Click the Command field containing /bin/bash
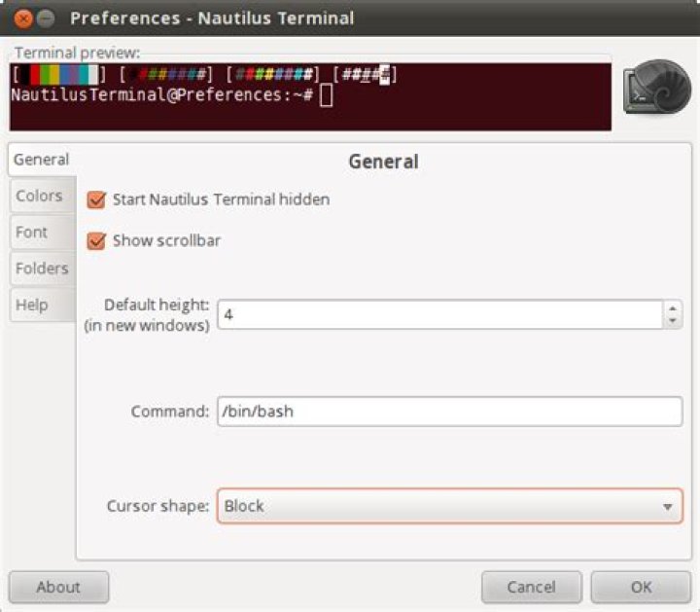Image resolution: width=700 pixels, height=612 pixels. coord(450,412)
